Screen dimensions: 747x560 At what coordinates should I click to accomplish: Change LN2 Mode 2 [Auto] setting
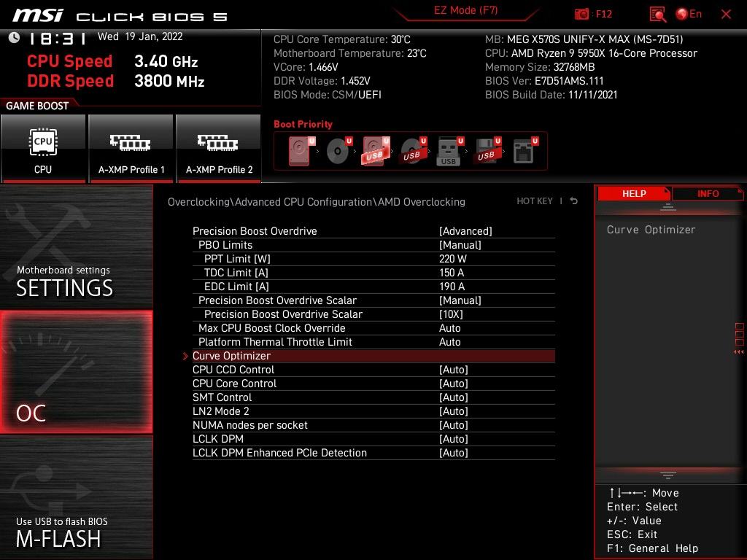point(373,411)
